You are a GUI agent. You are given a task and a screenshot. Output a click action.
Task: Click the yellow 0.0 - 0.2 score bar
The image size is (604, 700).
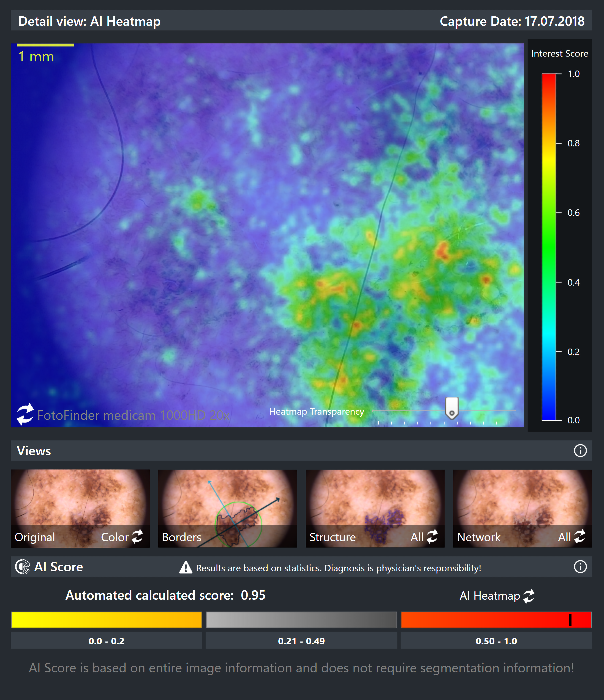click(106, 620)
